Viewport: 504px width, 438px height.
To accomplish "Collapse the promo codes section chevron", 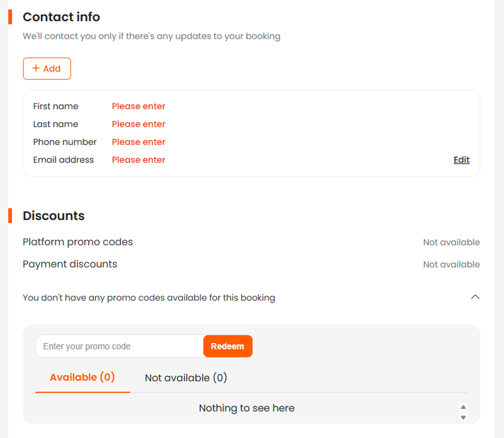I will coord(475,297).
